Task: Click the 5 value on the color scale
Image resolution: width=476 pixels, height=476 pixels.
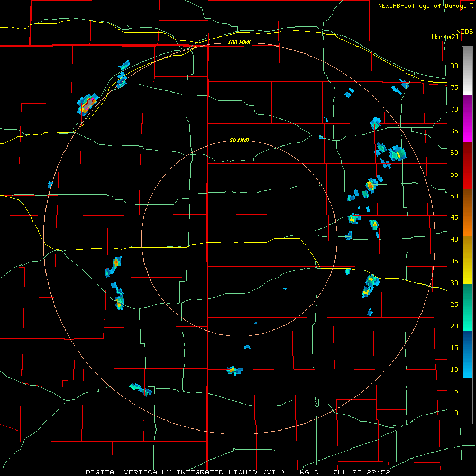Action: coord(456,391)
